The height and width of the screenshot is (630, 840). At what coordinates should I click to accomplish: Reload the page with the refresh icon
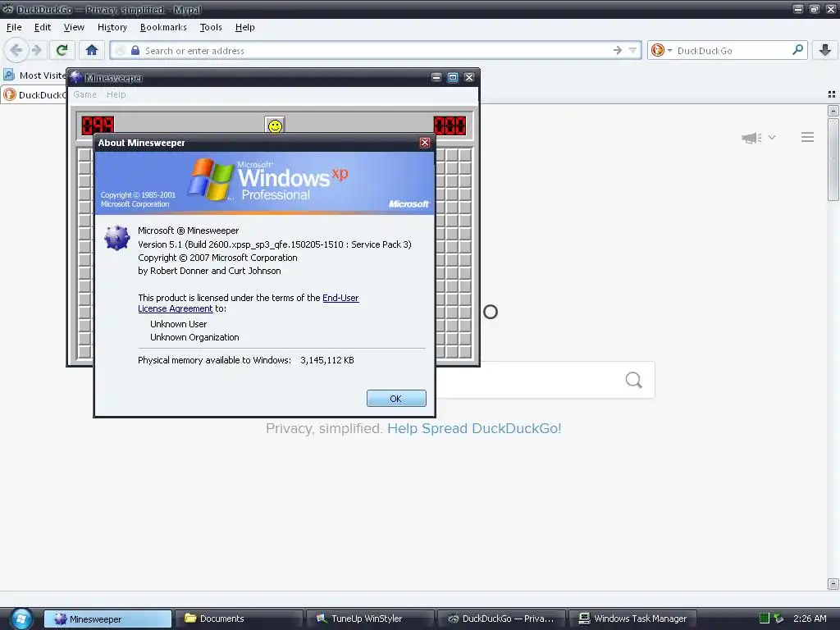(62, 50)
